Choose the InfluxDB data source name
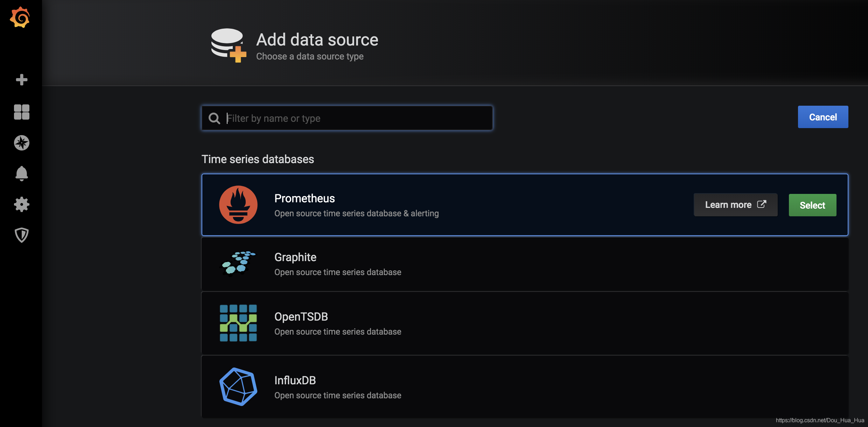868x427 pixels. pos(295,380)
